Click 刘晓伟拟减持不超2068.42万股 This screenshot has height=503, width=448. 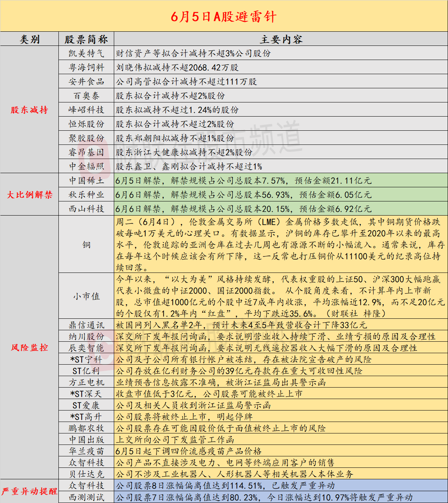(x=178, y=68)
